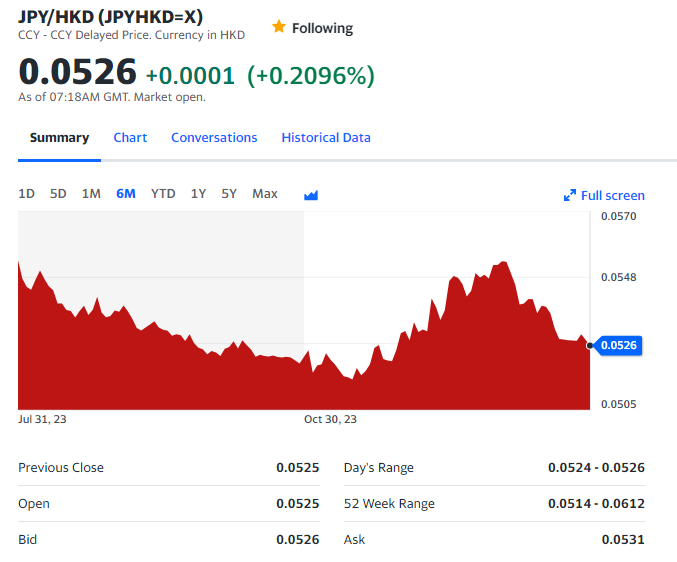677x562 pixels.
Task: Toggle the Following button label
Action: tap(322, 28)
